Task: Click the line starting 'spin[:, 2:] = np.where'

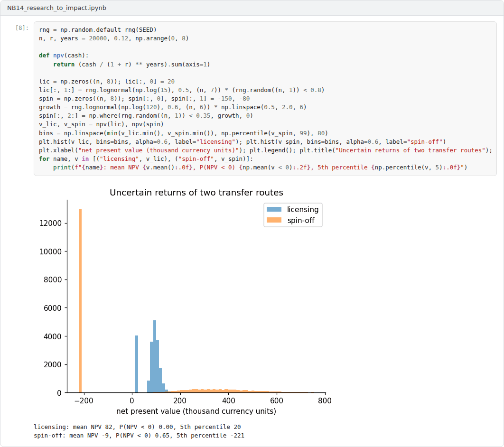Action: (146, 116)
